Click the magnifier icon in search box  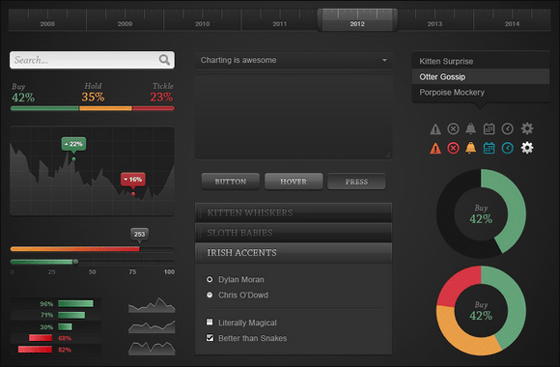click(x=164, y=60)
